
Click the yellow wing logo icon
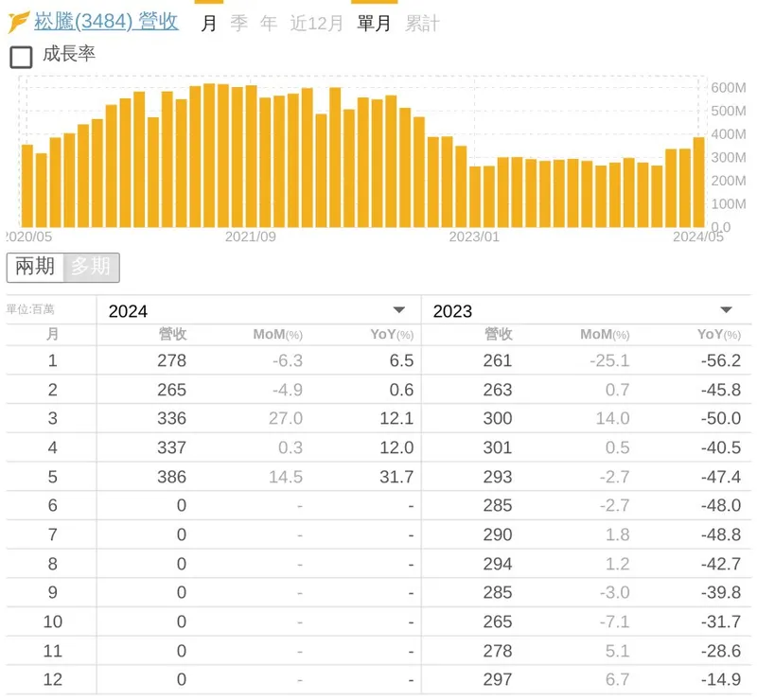tap(18, 22)
